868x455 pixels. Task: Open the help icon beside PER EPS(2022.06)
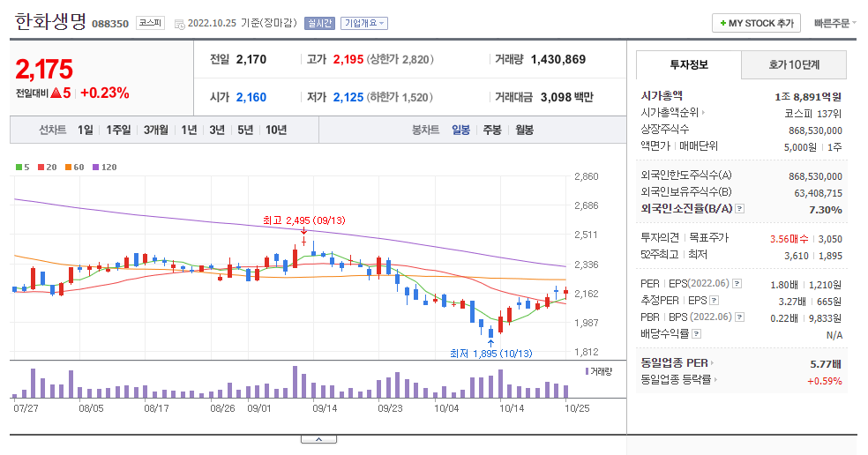(737, 283)
